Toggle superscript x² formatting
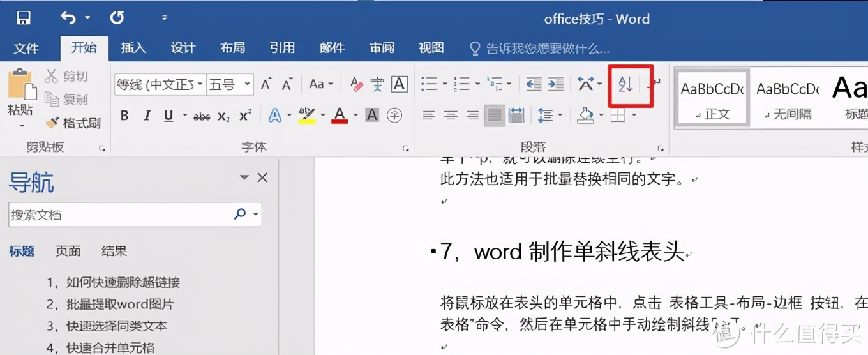This screenshot has width=868, height=355. click(245, 116)
